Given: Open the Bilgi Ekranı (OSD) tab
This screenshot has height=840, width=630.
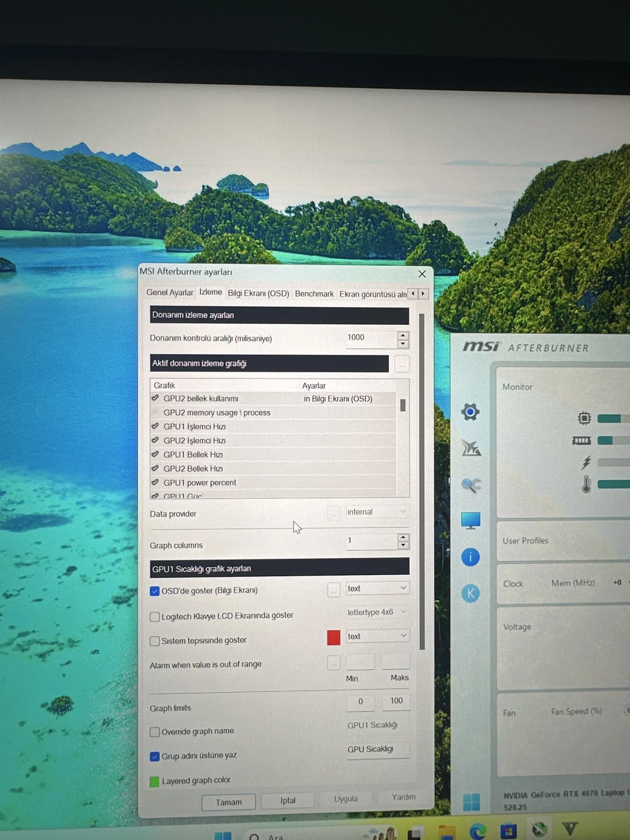Looking at the screenshot, I should point(258,293).
